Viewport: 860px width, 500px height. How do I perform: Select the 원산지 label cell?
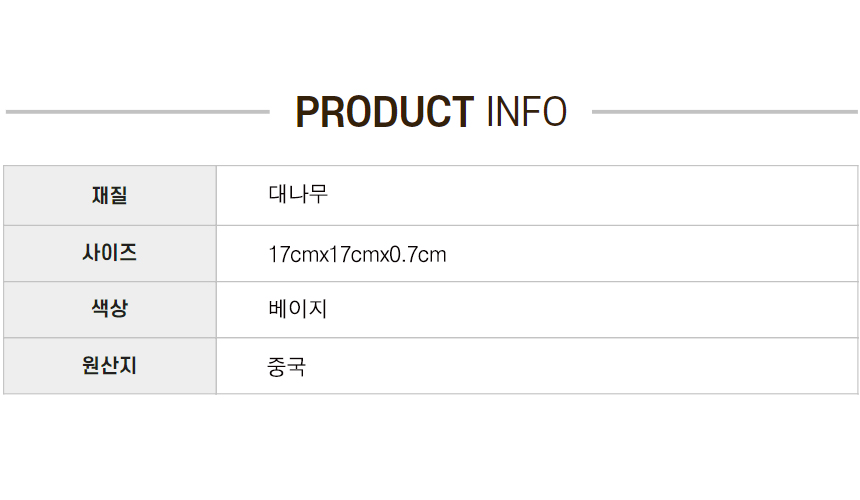[x=110, y=366]
